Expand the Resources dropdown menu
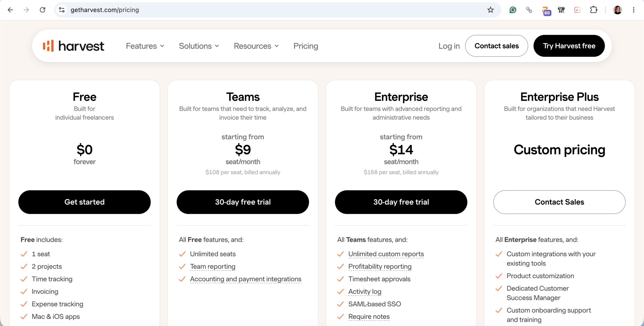This screenshot has height=326, width=644. pos(256,46)
